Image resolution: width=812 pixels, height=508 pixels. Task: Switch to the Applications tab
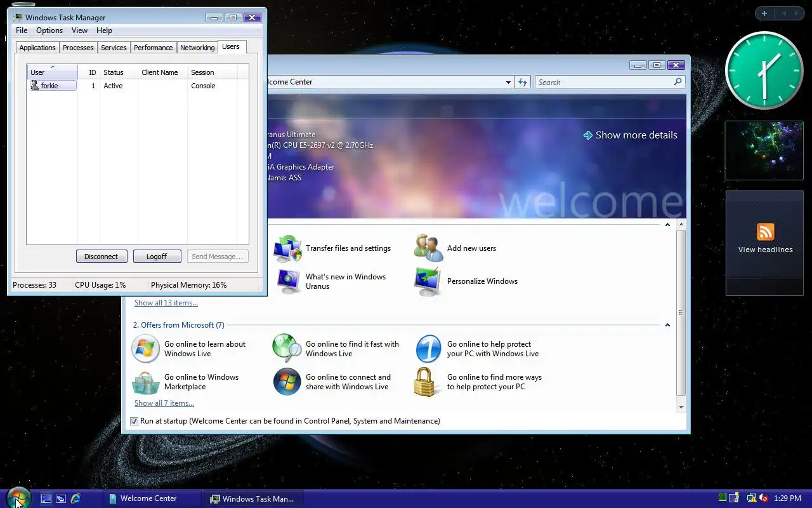[x=37, y=48]
